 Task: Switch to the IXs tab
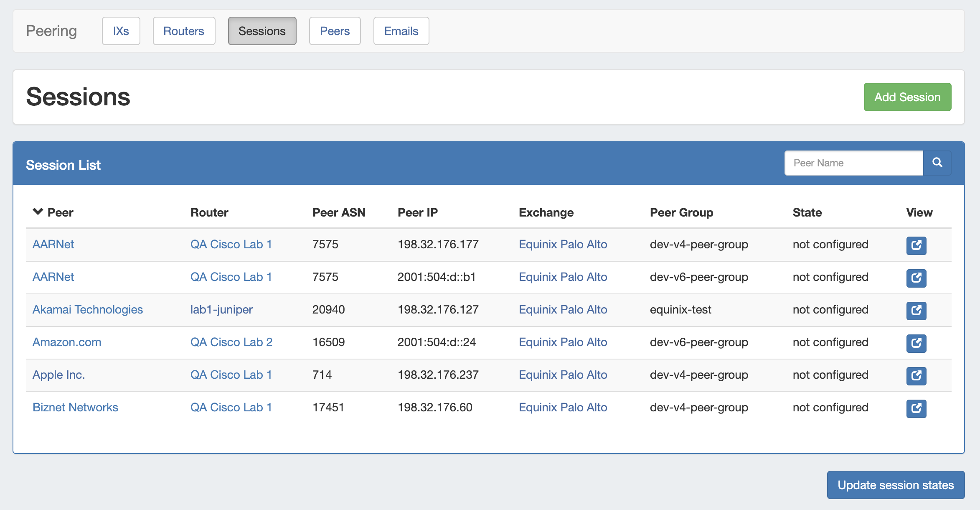click(x=121, y=31)
